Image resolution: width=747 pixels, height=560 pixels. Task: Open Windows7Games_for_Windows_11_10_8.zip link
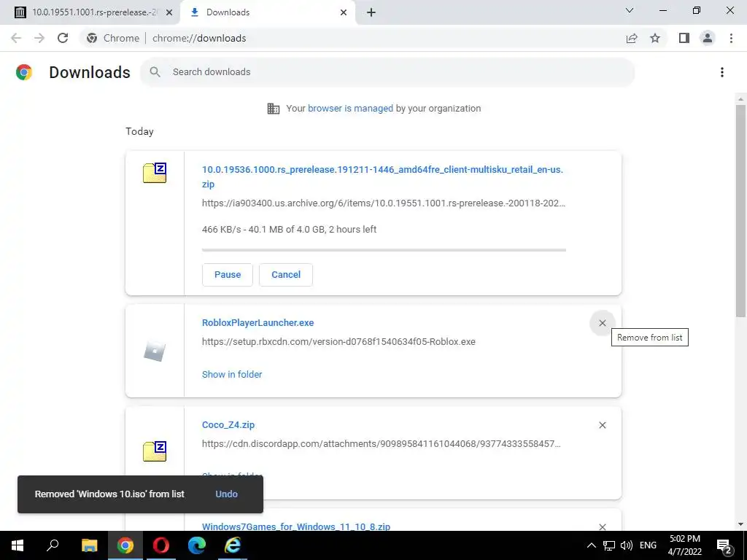[x=296, y=526]
